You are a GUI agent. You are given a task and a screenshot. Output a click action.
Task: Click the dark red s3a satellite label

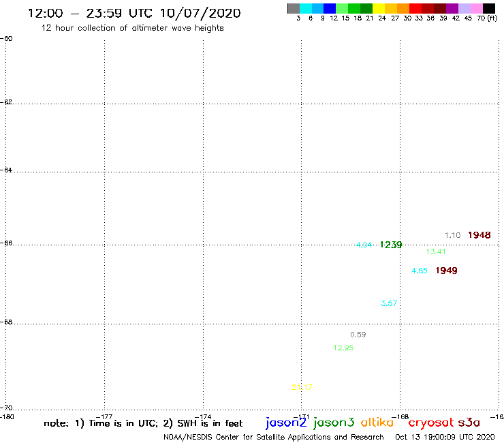pos(469,423)
